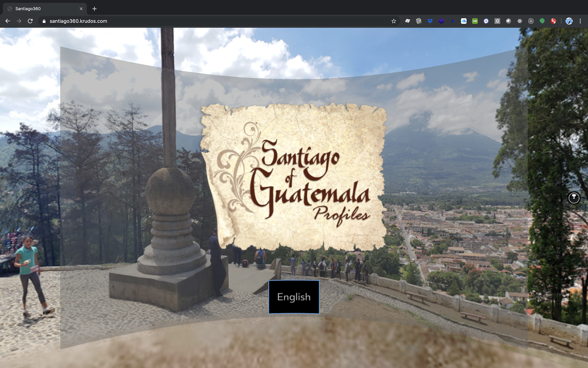Open the Chrome profile avatar

(x=569, y=21)
